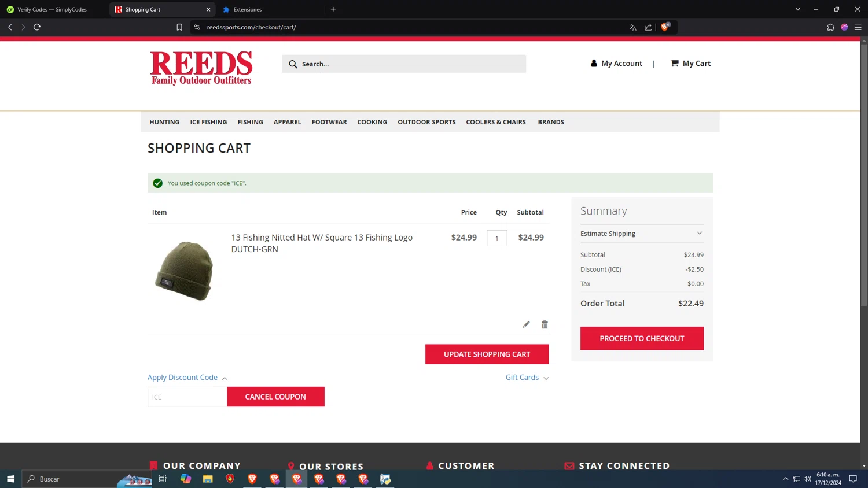Show hidden system tray icons
The height and width of the screenshot is (488, 868).
pyautogui.click(x=785, y=479)
